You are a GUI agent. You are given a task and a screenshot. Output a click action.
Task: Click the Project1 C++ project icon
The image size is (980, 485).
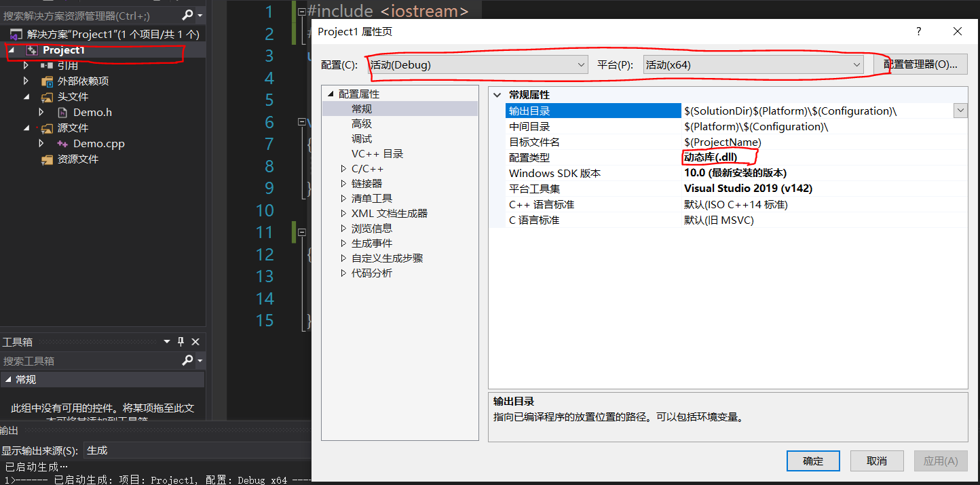click(32, 50)
